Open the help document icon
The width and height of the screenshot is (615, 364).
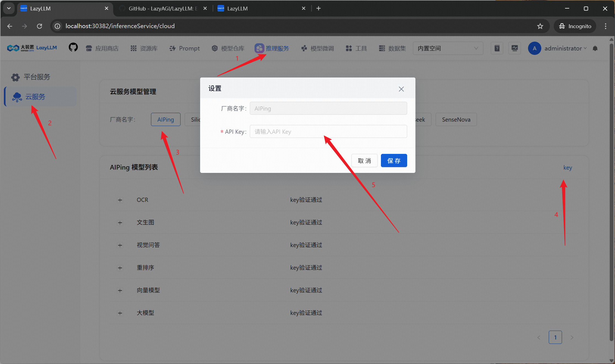(x=497, y=48)
